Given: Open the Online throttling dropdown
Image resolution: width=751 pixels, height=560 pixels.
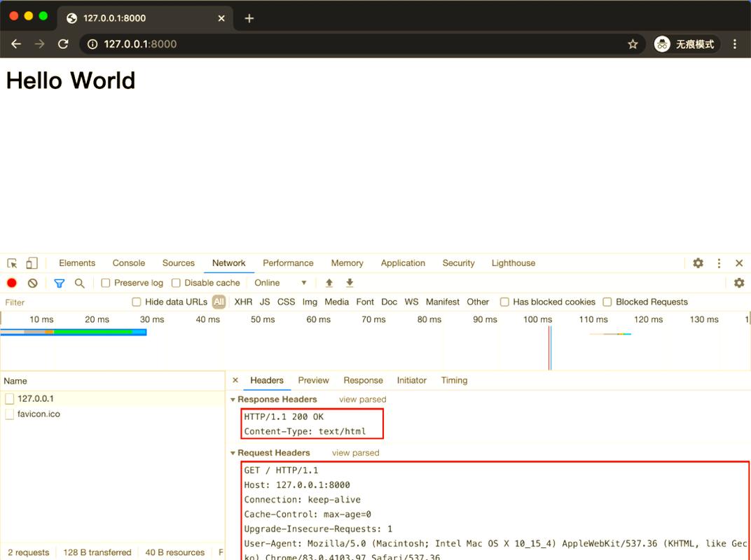Looking at the screenshot, I should click(280, 283).
